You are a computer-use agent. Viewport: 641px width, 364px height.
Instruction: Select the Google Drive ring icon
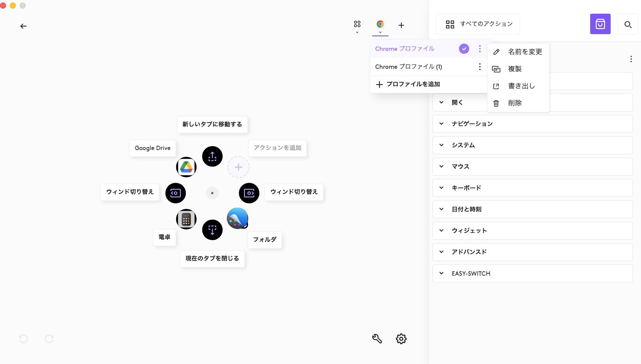(186, 167)
